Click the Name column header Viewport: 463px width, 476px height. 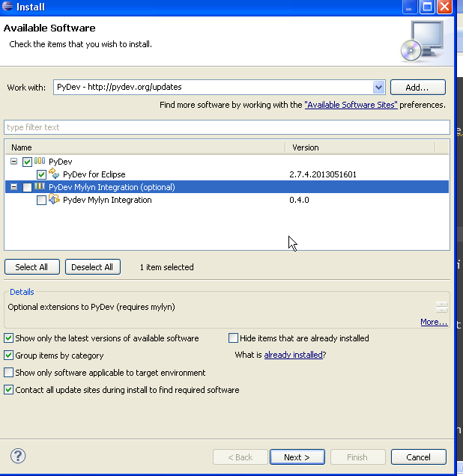click(145, 147)
